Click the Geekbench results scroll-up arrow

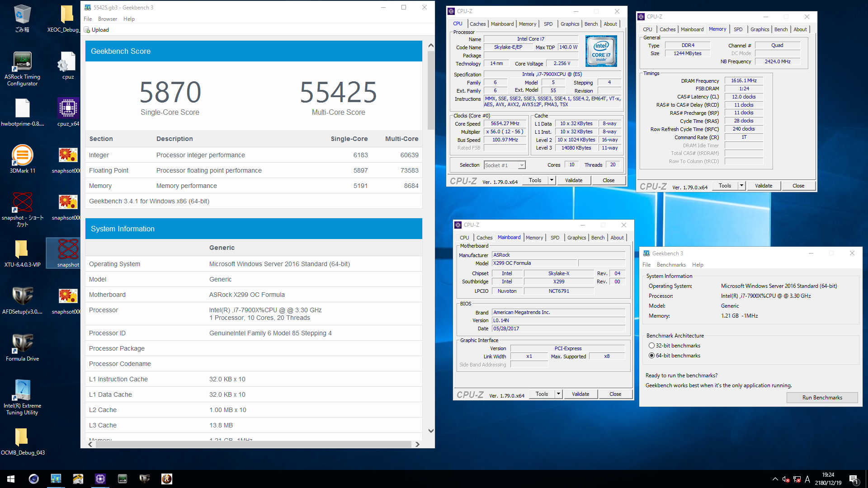pyautogui.click(x=431, y=46)
